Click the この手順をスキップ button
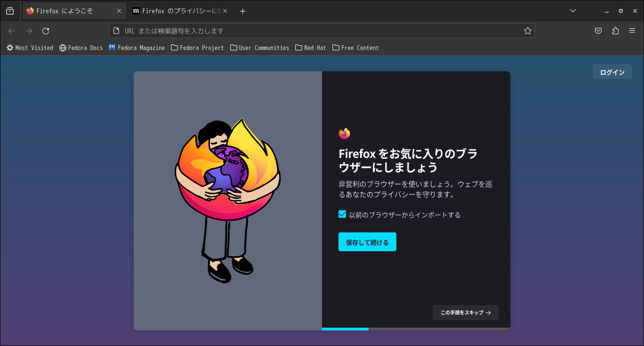The height and width of the screenshot is (346, 644). click(x=466, y=313)
